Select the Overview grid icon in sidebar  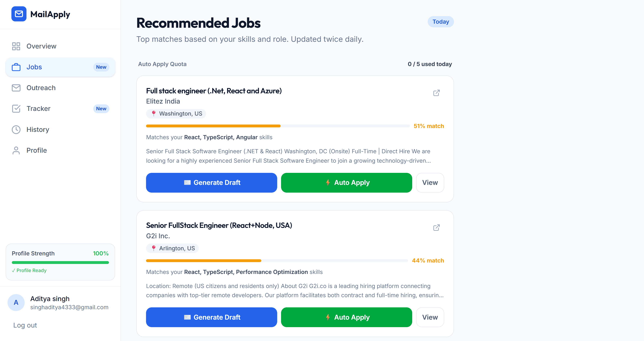pyautogui.click(x=16, y=46)
